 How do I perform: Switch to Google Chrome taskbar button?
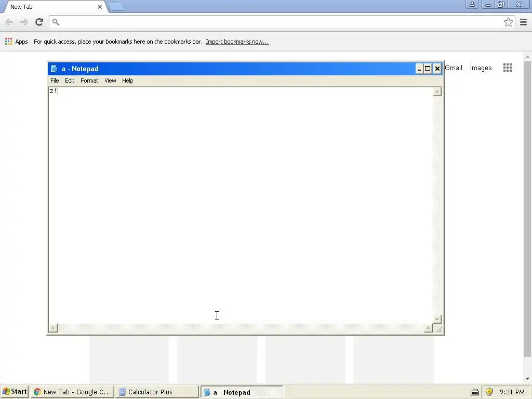click(x=72, y=392)
